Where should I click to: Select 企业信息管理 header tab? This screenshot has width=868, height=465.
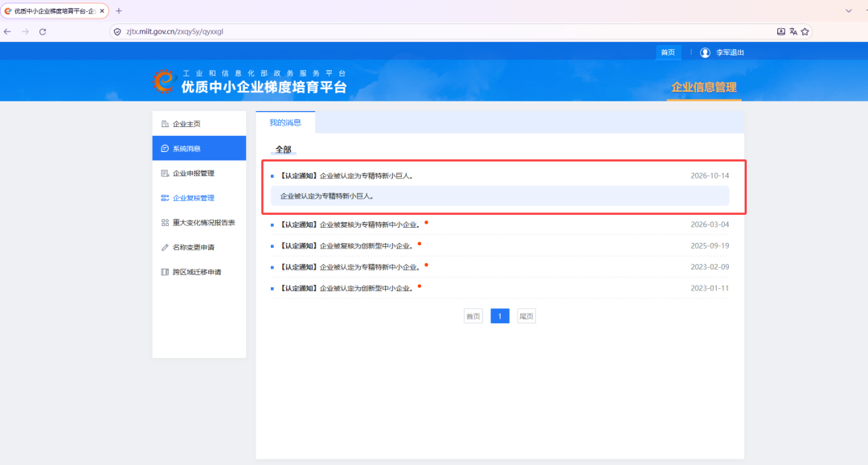click(x=703, y=87)
